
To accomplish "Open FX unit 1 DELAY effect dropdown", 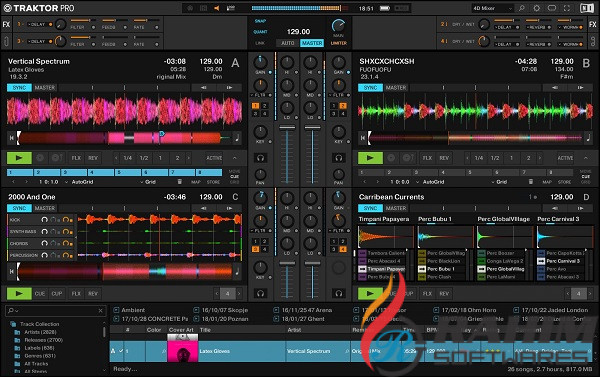I will tap(38, 24).
